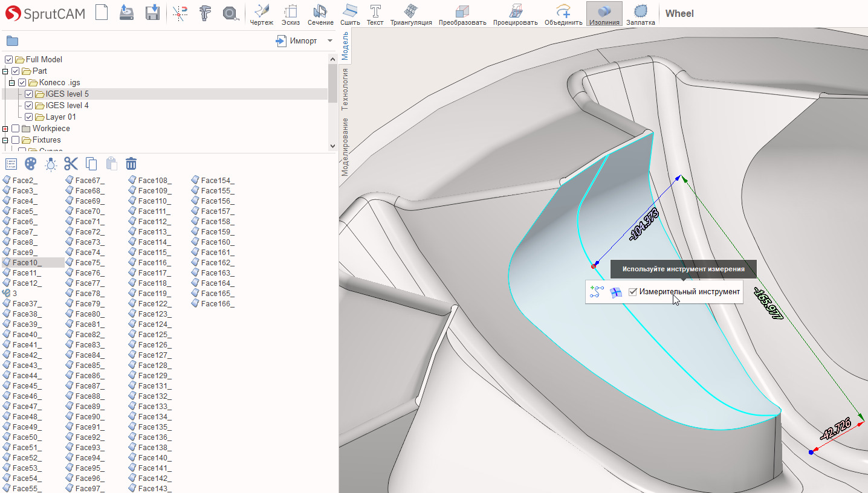Select Face154_ in the face list
Image resolution: width=868 pixels, height=493 pixels.
(x=213, y=181)
